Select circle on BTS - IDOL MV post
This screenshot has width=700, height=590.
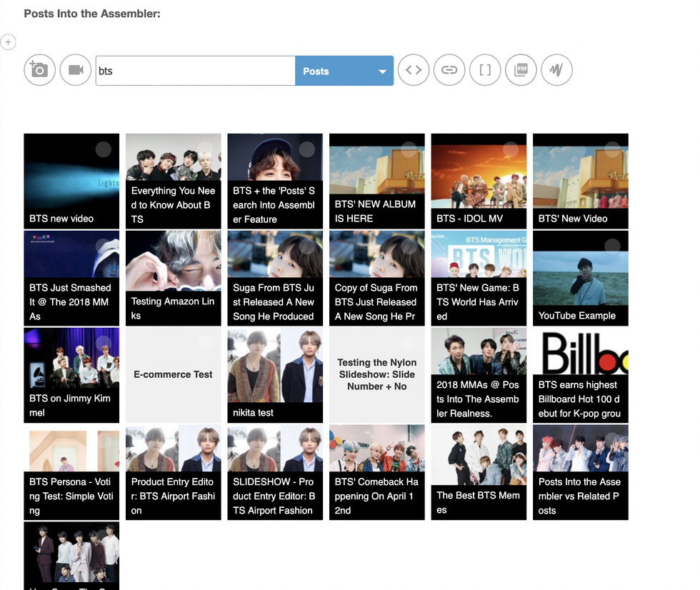coord(511,149)
